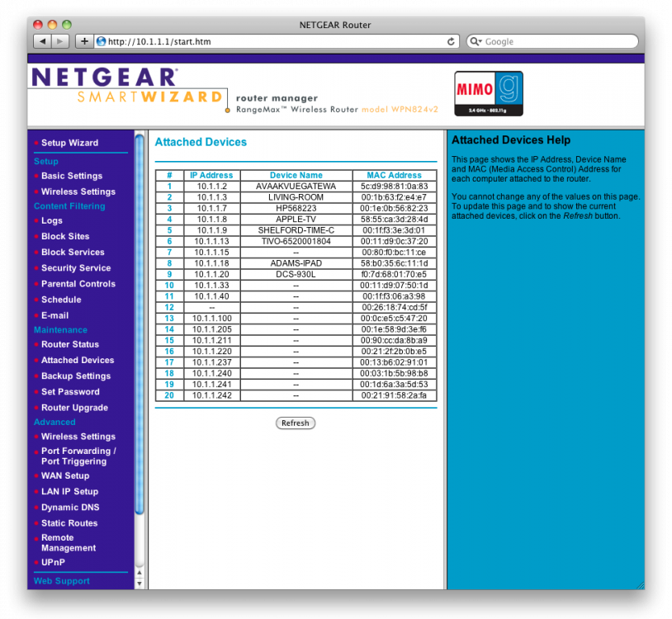Click the URL address field
The image size is (672, 619).
pyautogui.click(x=272, y=41)
